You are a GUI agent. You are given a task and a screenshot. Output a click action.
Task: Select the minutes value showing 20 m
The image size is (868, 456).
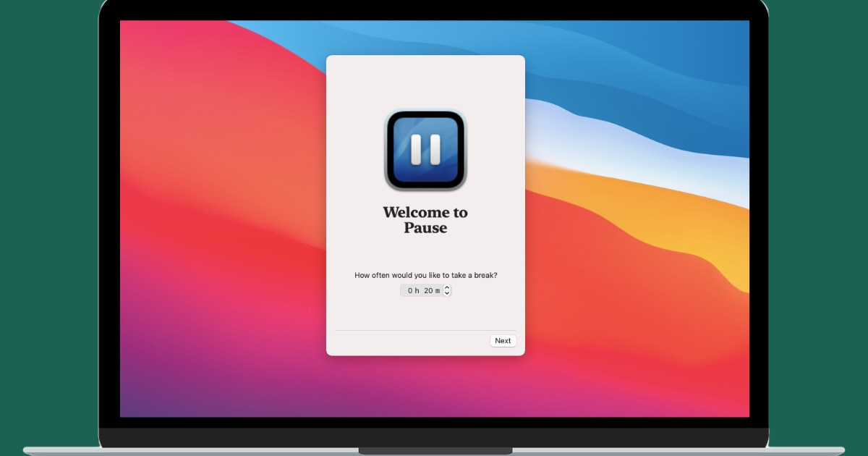432,290
